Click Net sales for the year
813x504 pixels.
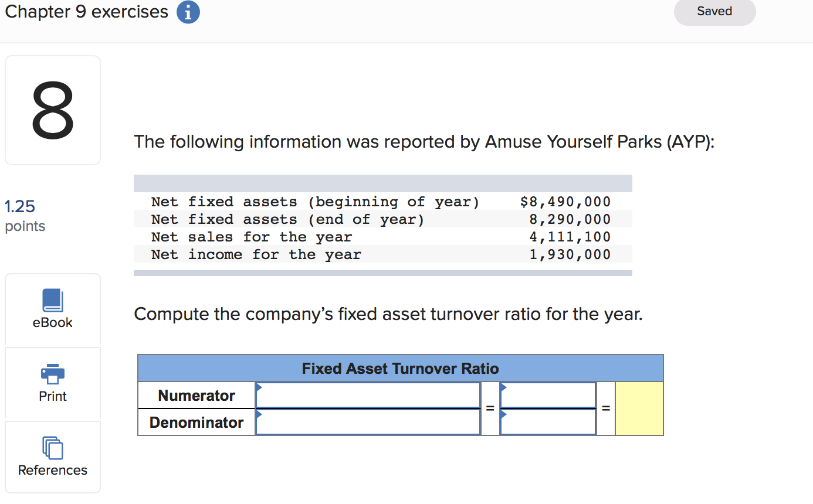252,237
